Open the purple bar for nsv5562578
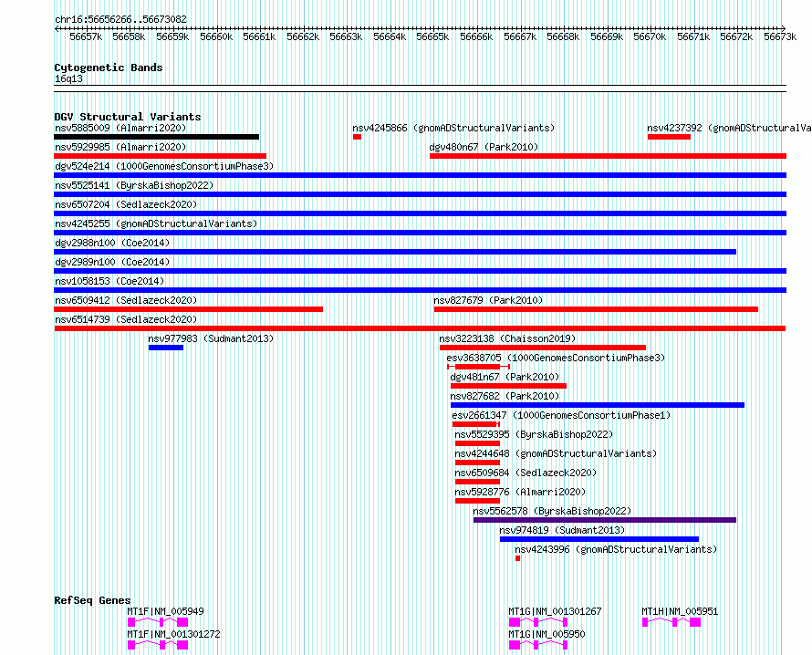 [605, 520]
